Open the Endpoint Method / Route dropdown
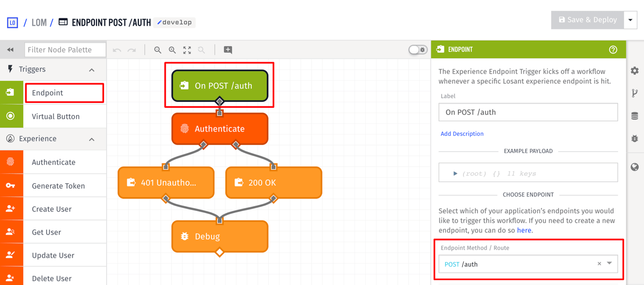 [610, 264]
